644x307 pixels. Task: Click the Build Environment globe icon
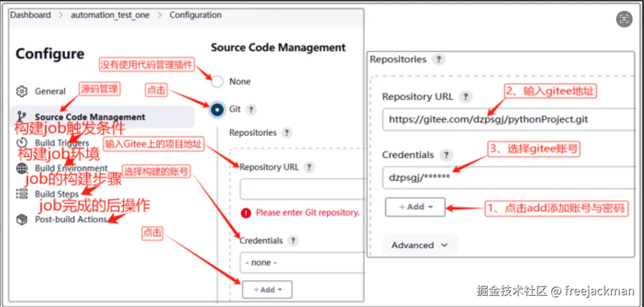22,168
